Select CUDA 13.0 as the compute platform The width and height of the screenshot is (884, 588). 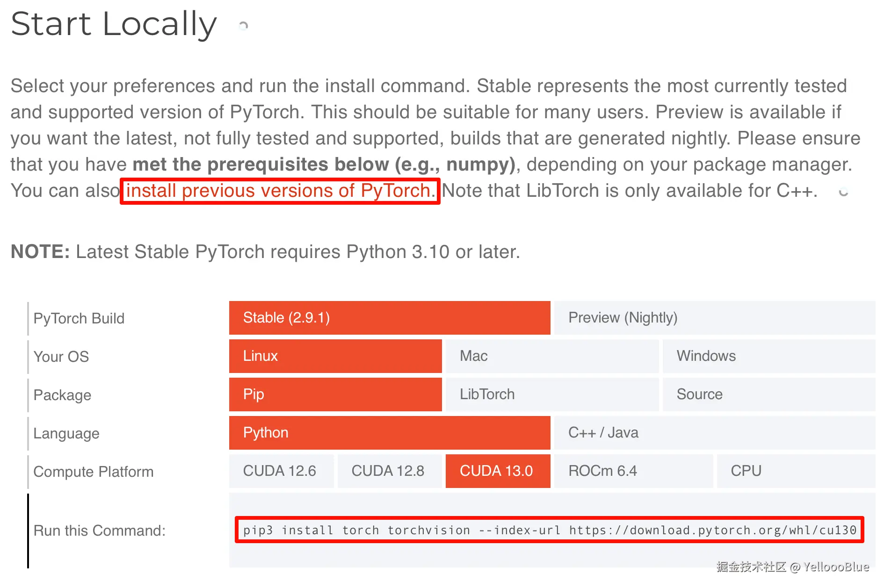tap(498, 471)
